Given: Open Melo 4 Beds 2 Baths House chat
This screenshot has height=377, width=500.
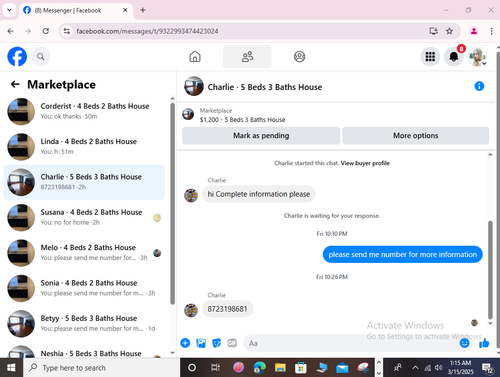Looking at the screenshot, I should coord(84,253).
